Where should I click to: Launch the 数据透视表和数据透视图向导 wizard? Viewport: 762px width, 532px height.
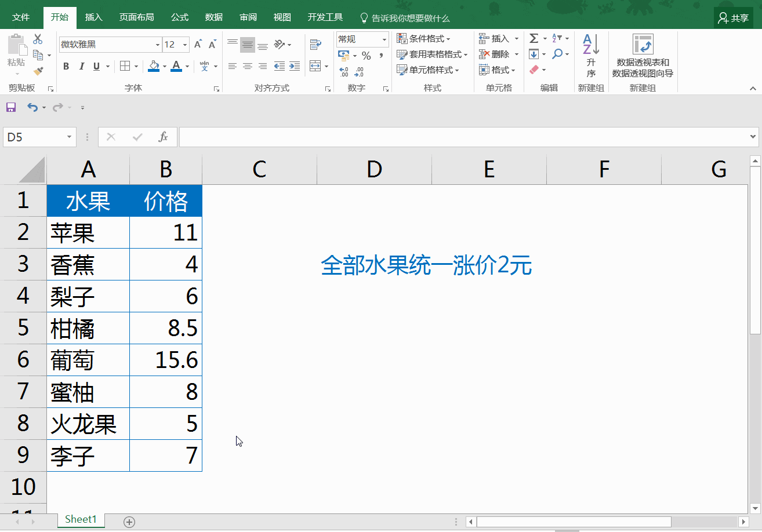pyautogui.click(x=643, y=56)
